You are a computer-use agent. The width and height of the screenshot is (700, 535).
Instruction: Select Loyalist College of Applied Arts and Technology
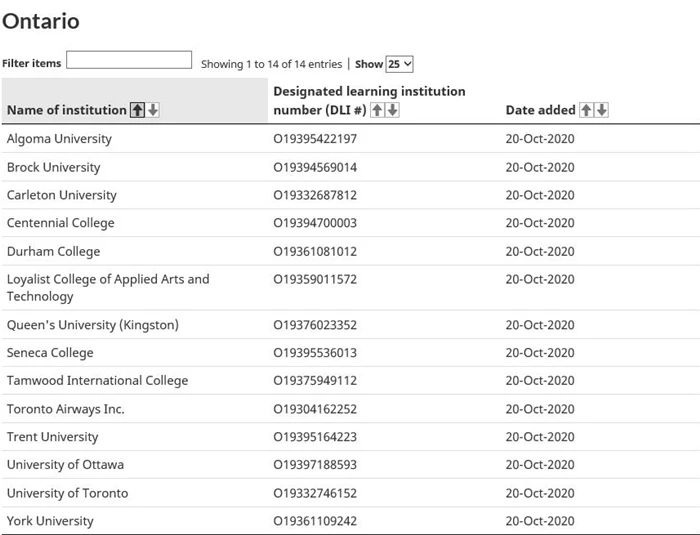click(108, 288)
